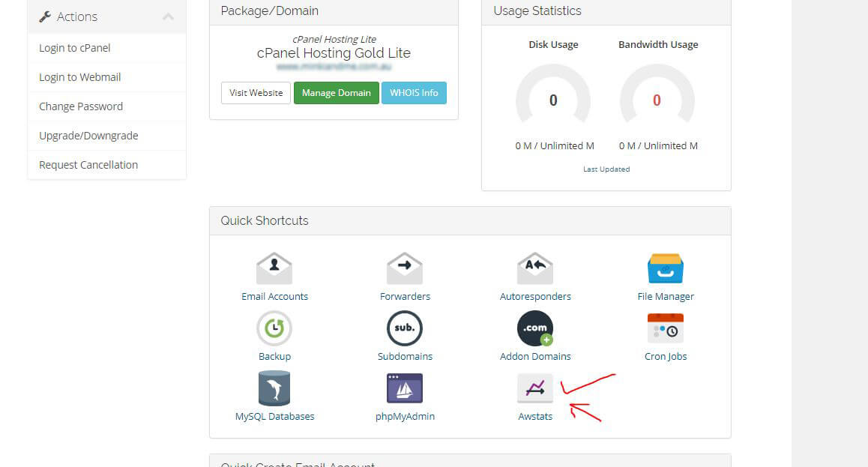Click the italic 'cPanel Hosting Lite' text
This screenshot has width=868, height=467.
[334, 39]
